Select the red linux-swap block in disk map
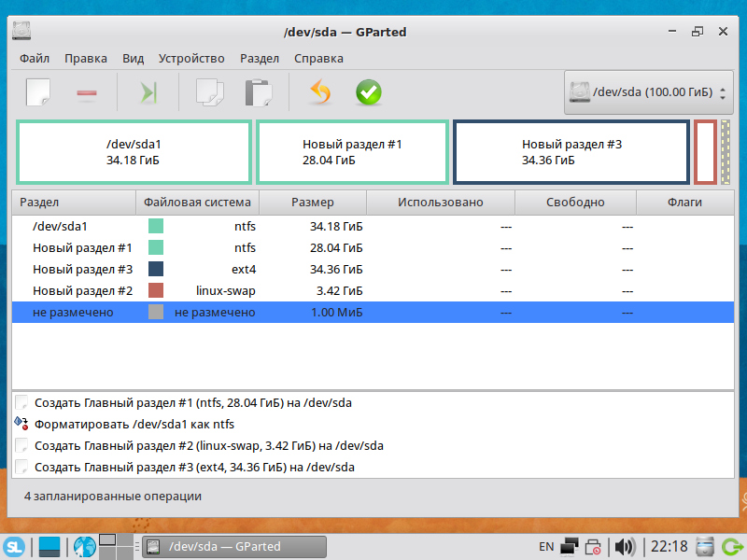The height and width of the screenshot is (560, 747). tap(705, 152)
